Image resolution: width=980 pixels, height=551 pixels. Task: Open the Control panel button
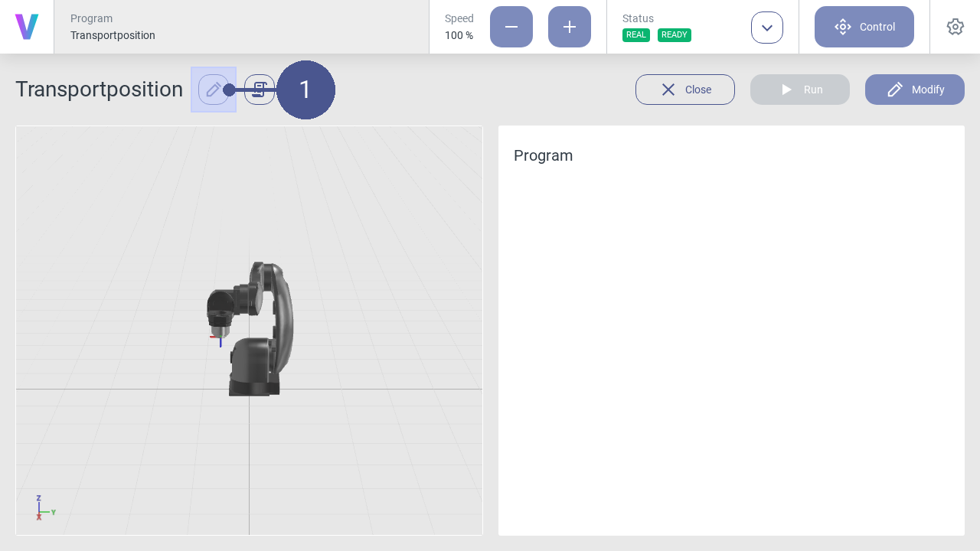click(864, 27)
